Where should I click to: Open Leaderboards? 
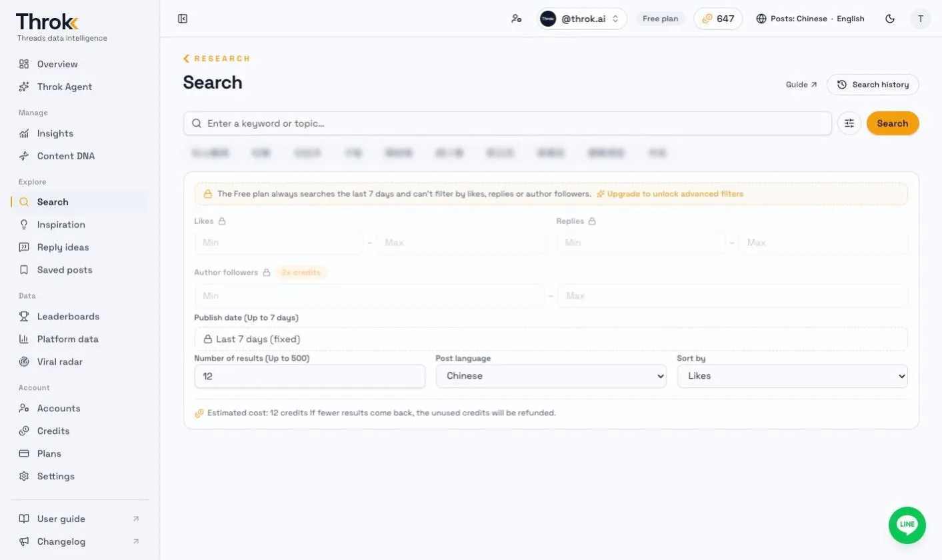point(80,317)
